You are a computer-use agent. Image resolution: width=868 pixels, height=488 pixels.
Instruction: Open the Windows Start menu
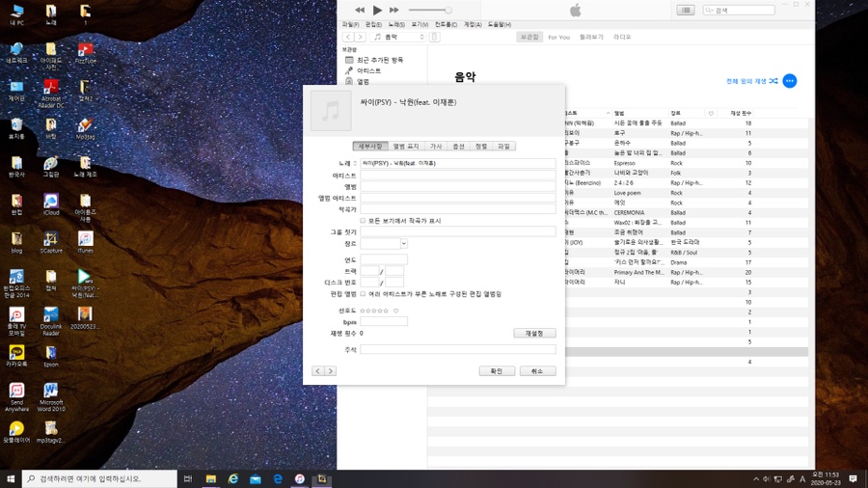(11, 478)
